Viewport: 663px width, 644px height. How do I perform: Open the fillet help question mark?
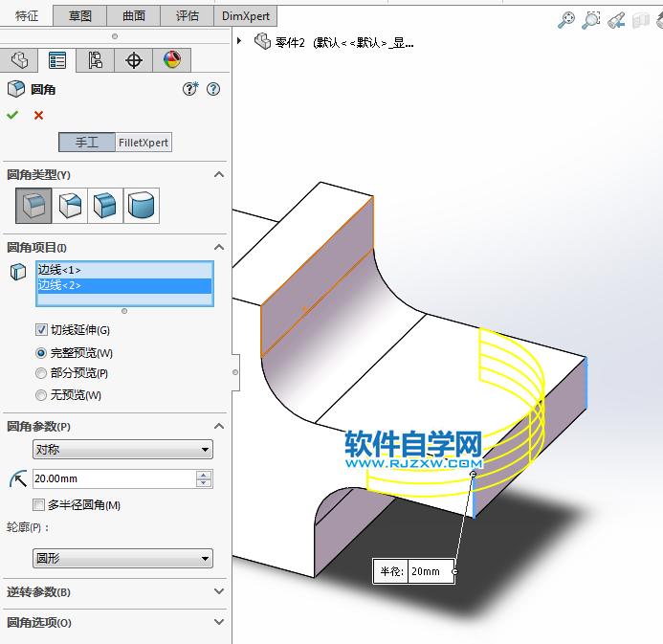point(213,89)
